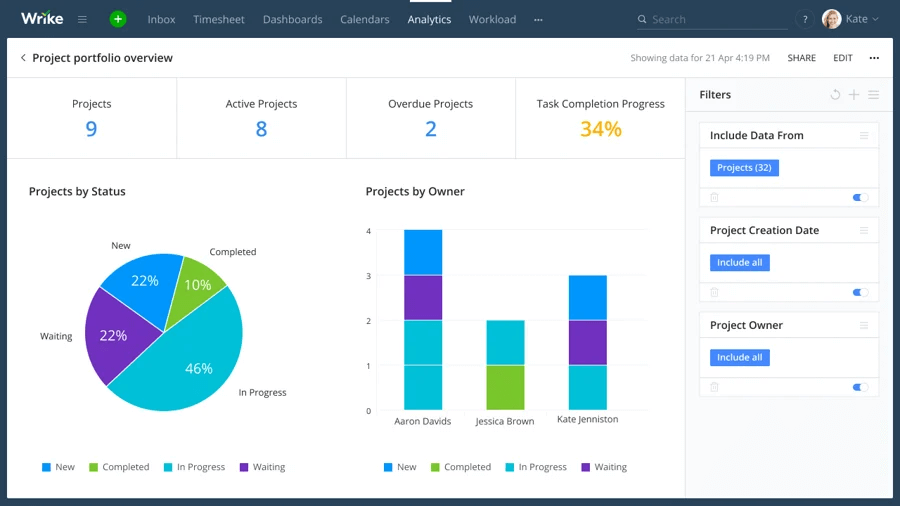
Task: Delete the Include Data From filter
Action: [x=714, y=198]
